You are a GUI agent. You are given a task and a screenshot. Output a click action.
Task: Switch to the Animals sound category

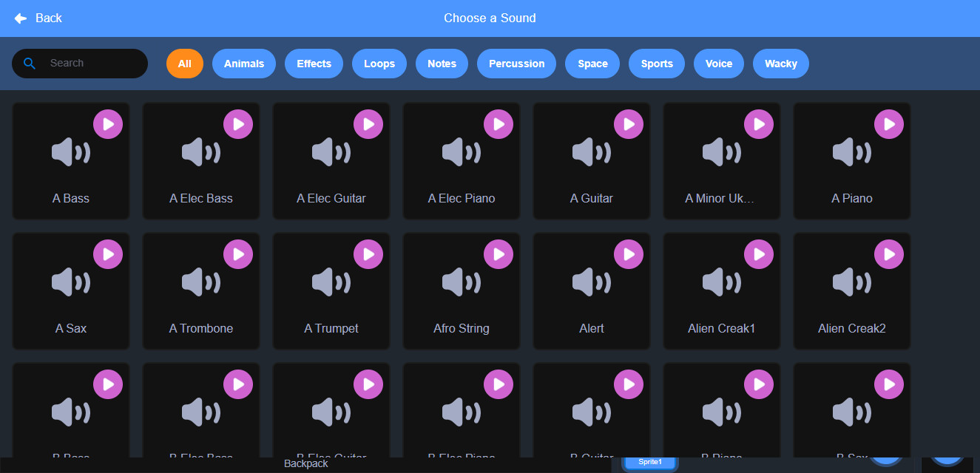click(244, 64)
